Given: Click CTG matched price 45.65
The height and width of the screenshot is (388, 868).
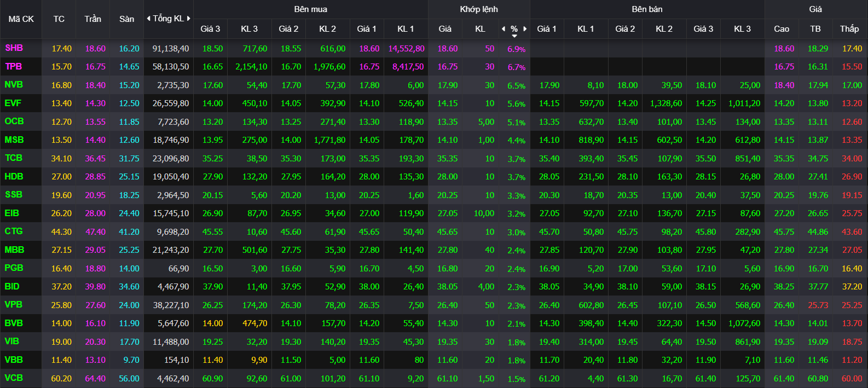Looking at the screenshot, I should [x=447, y=232].
